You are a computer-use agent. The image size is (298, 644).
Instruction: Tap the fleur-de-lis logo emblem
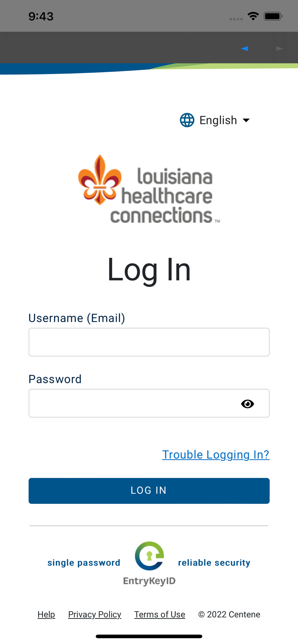click(100, 180)
